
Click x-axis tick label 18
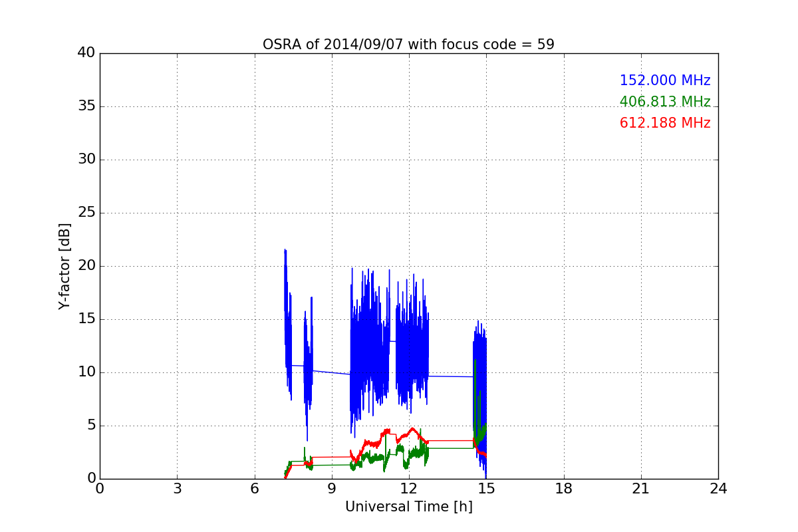[564, 489]
